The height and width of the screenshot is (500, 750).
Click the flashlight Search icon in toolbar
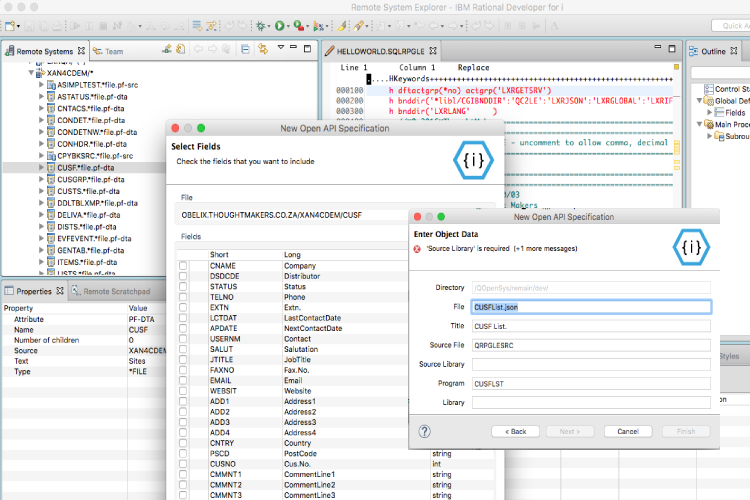(x=358, y=26)
